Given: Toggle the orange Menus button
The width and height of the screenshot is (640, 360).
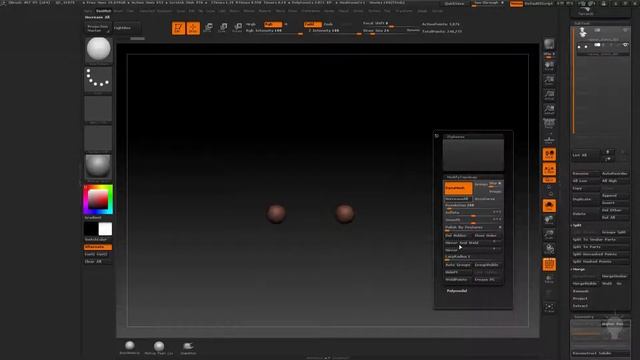Looking at the screenshot, I should click(516, 4).
